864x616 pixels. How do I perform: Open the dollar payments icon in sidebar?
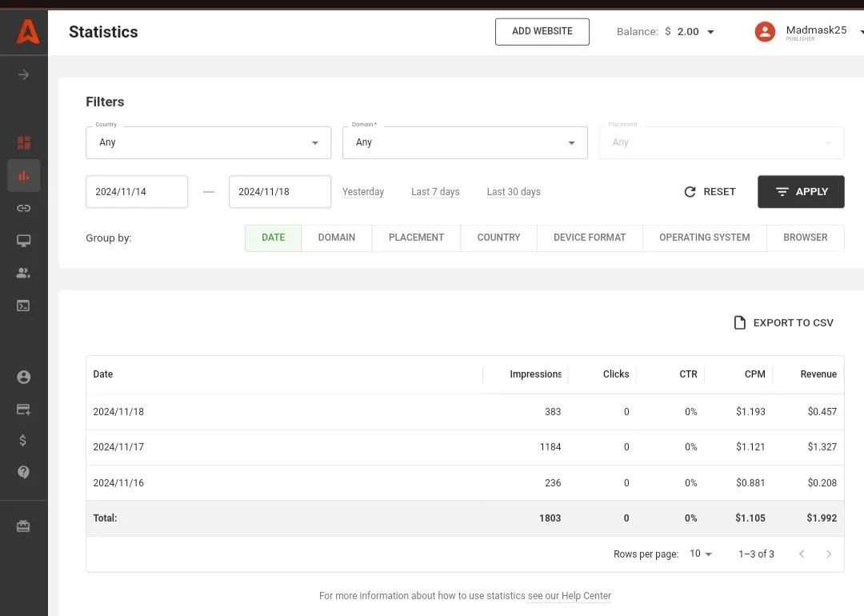pyautogui.click(x=22, y=440)
